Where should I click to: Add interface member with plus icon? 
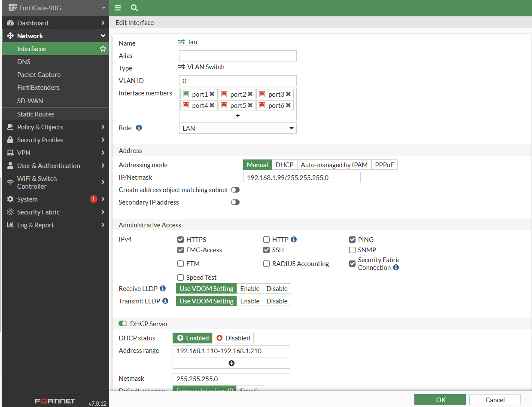238,116
